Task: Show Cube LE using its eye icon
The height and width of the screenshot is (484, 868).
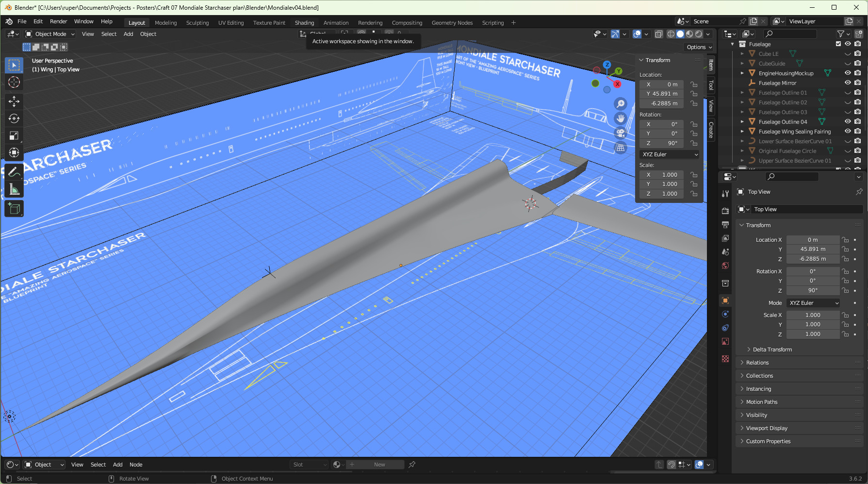Action: click(x=848, y=53)
